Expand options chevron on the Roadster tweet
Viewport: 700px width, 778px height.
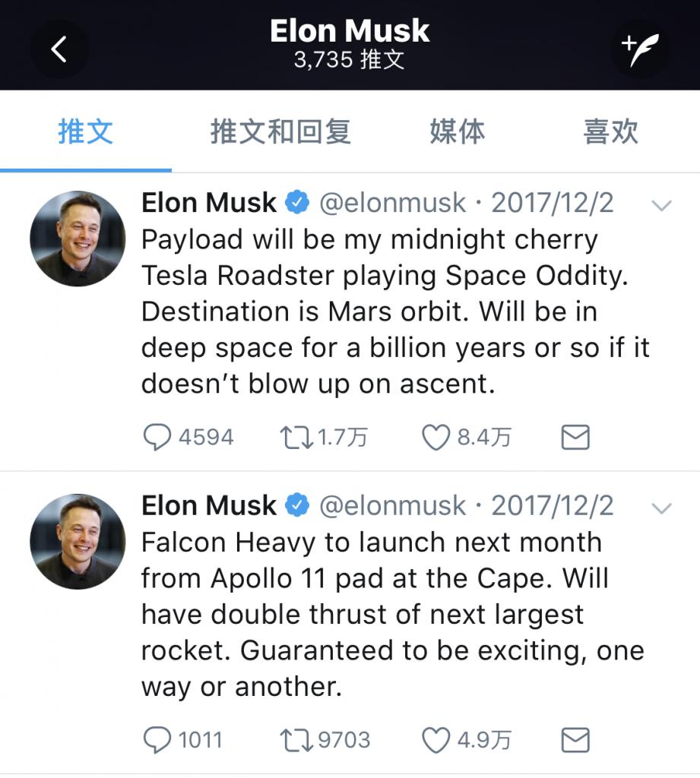[x=662, y=205]
